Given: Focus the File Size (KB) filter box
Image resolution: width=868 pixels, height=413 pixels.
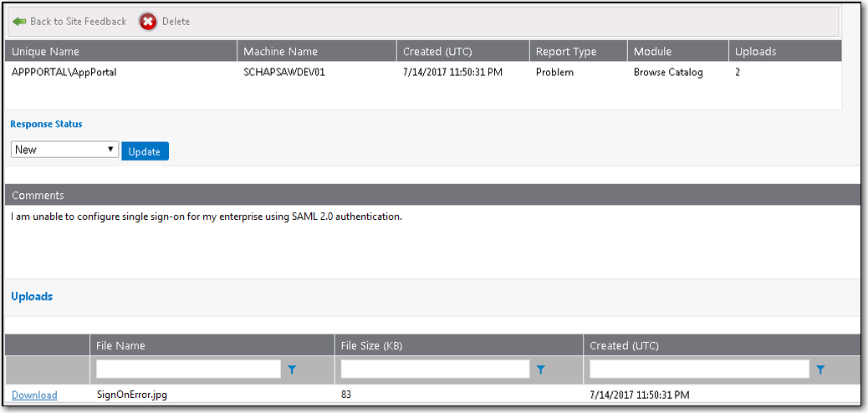Looking at the screenshot, I should (x=435, y=369).
